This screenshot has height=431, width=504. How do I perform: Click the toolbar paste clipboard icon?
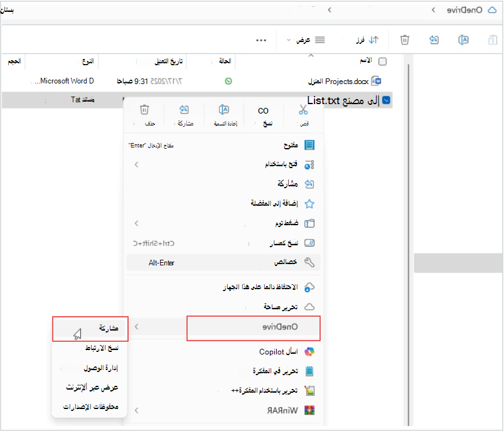493,40
